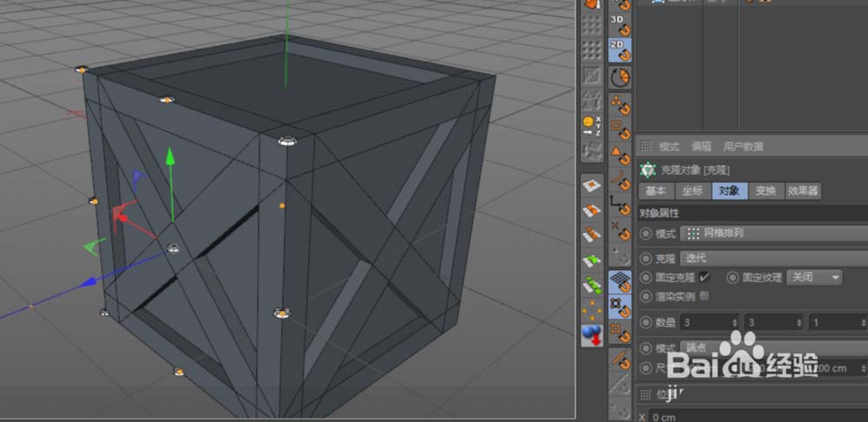The image size is (868, 422).
Task: Click the circular quantize pie icon
Action: pos(620,77)
